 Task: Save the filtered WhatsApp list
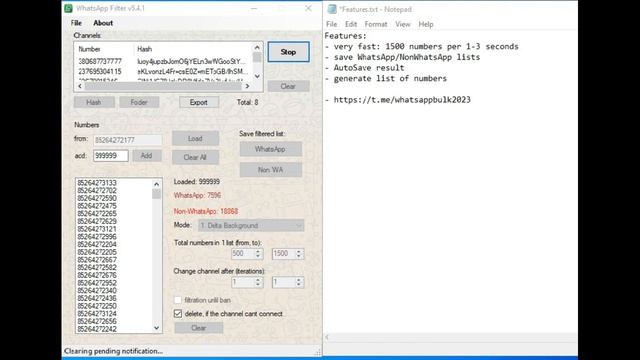tap(271, 149)
